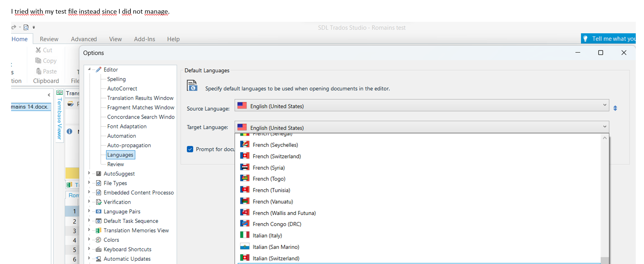Select Translation Results Window tree item
Viewport: 644px width, 264px height.
click(140, 98)
